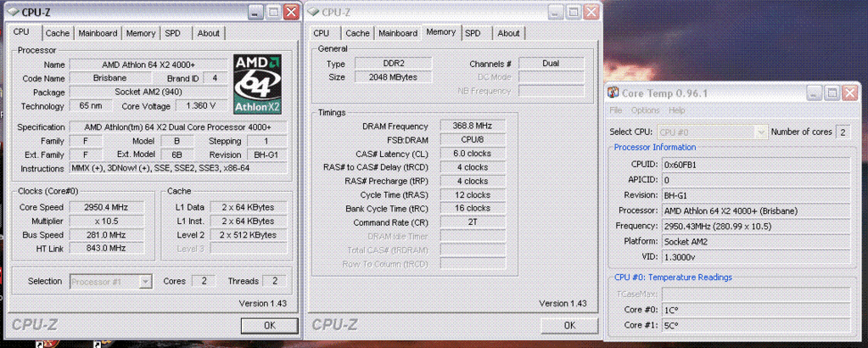Click the Cycle Time (tRAS) value 12 clocks
The width and height of the screenshot is (868, 348).
point(473,195)
